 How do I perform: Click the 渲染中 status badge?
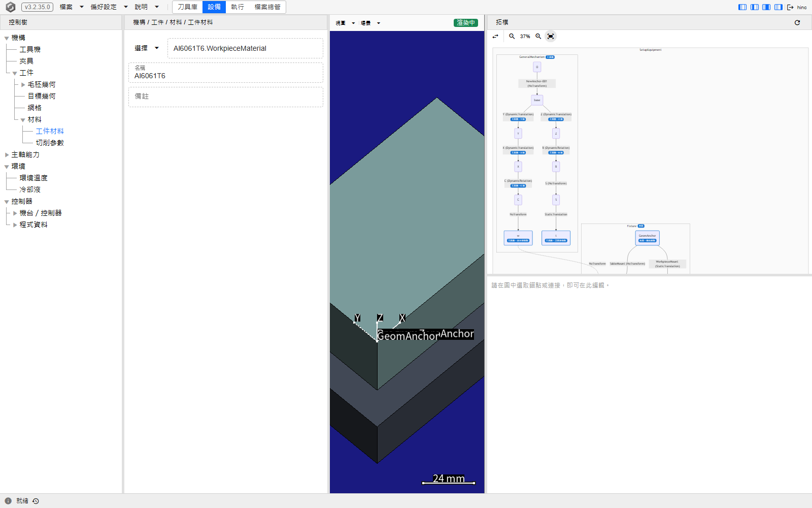point(466,23)
